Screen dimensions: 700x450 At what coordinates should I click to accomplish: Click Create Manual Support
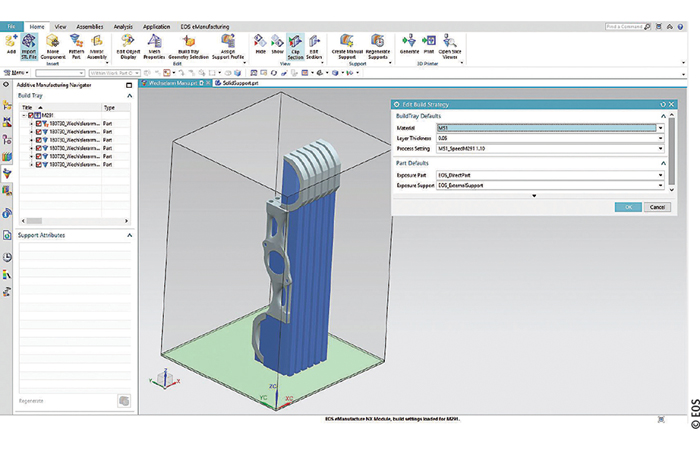click(x=347, y=46)
